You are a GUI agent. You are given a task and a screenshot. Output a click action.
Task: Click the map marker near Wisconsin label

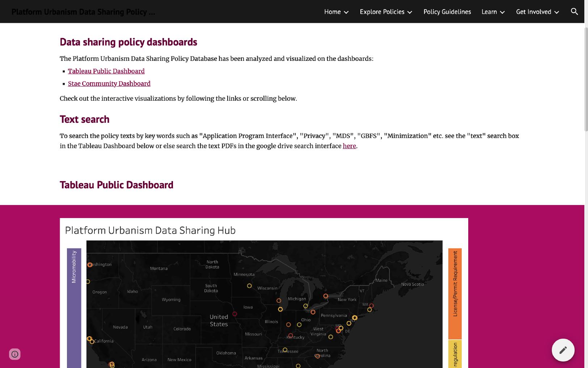[249, 286]
